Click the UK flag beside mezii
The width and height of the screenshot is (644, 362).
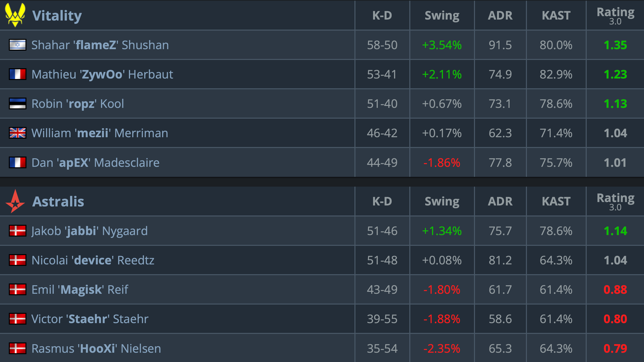tap(17, 133)
